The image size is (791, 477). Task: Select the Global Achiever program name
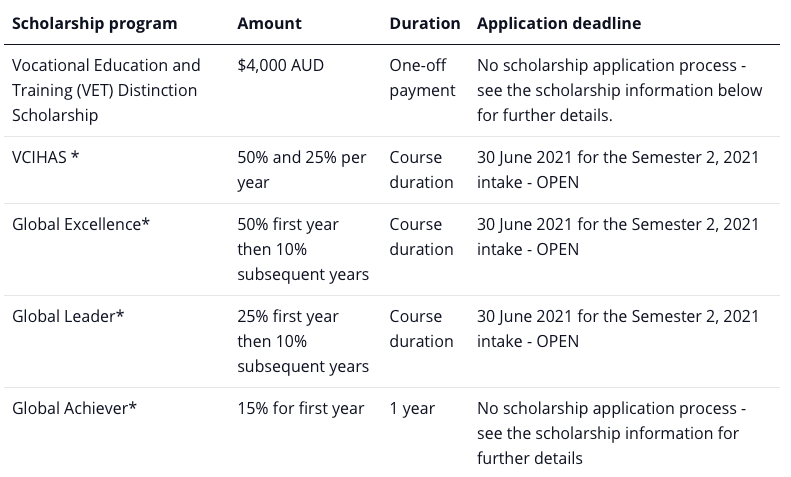74,408
